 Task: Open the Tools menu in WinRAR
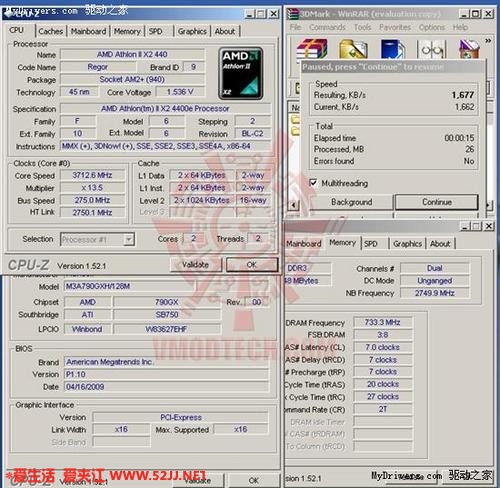(x=363, y=27)
